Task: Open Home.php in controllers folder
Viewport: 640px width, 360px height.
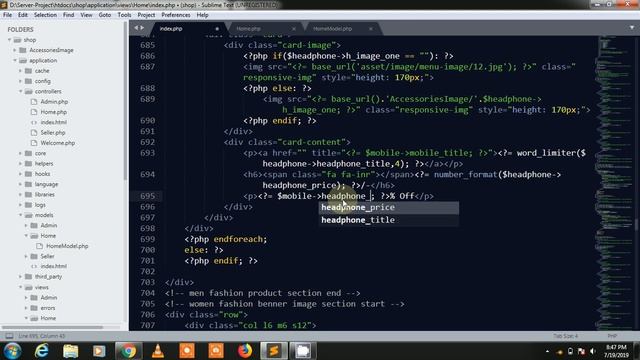Action: [53, 112]
